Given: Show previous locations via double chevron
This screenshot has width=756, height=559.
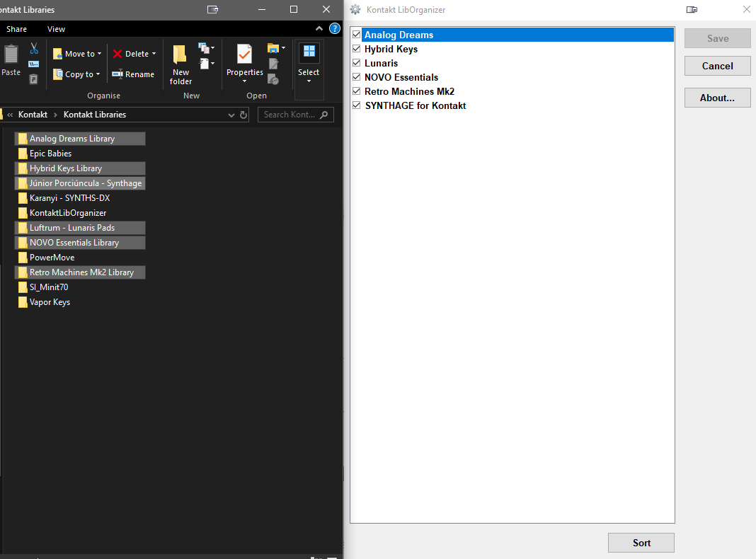Looking at the screenshot, I should click(10, 115).
